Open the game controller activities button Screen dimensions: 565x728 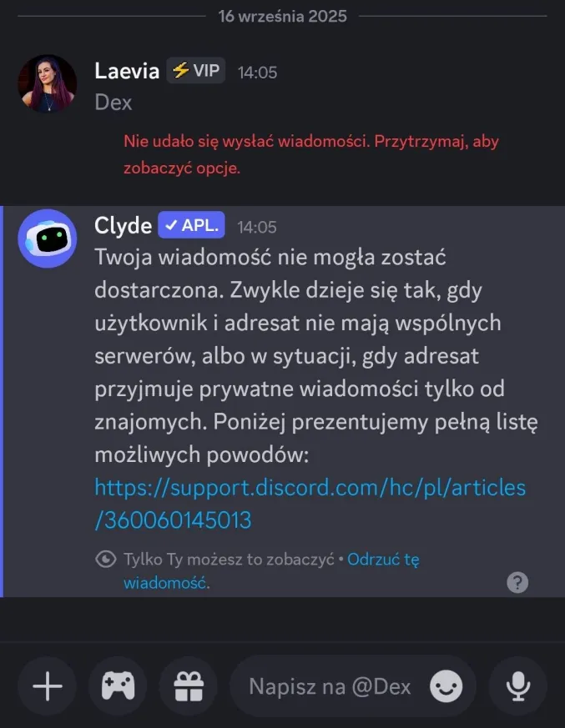[x=118, y=685]
